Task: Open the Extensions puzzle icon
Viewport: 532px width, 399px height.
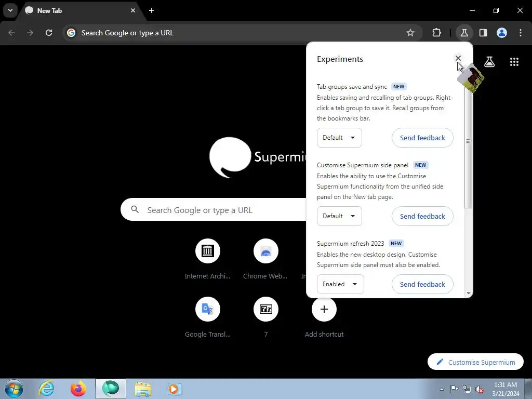Action: click(x=436, y=33)
